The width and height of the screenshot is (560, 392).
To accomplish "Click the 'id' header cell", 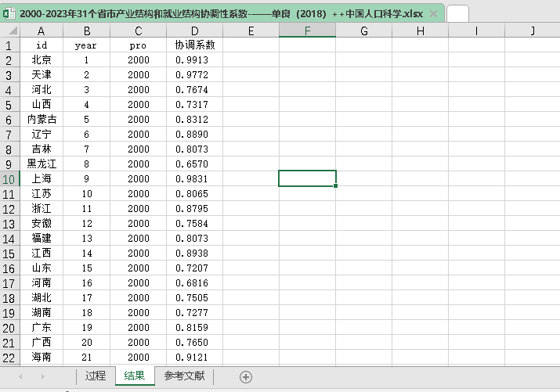I will pos(42,45).
